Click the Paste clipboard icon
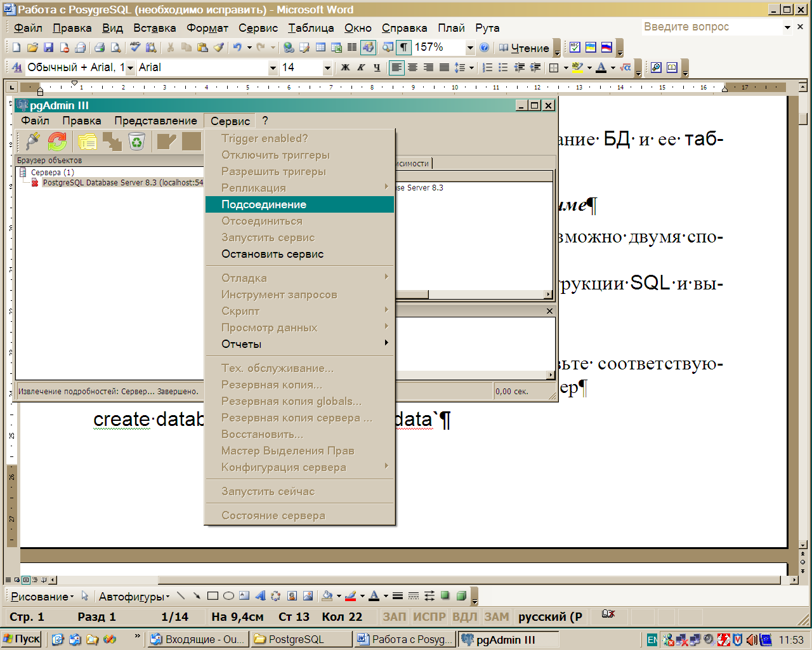812x650 pixels. pos(202,48)
